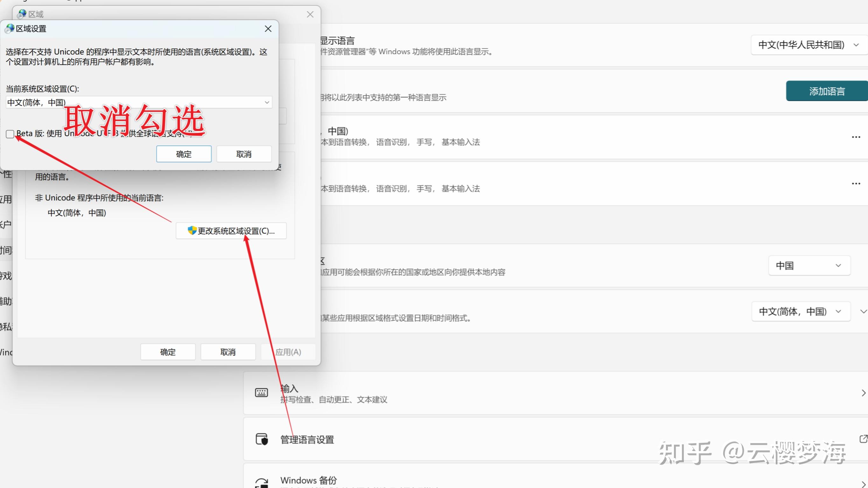
Task: Click the keyboard icon next to 输入
Action: click(262, 392)
